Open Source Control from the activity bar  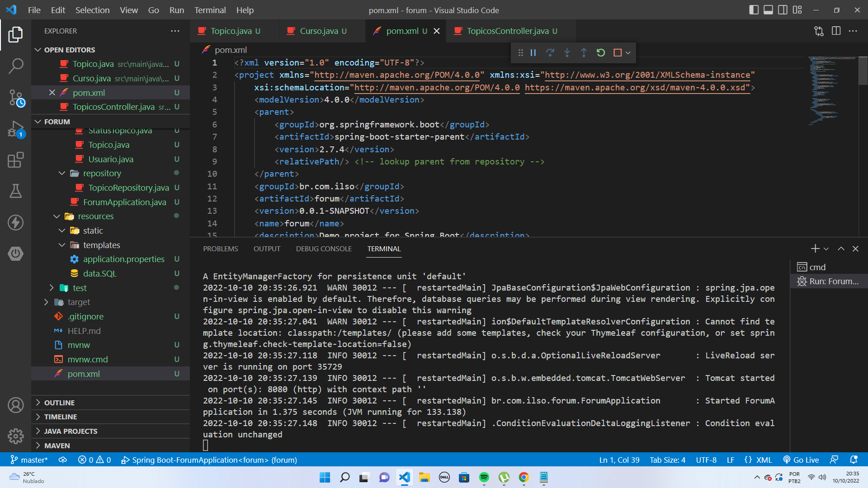pyautogui.click(x=16, y=98)
